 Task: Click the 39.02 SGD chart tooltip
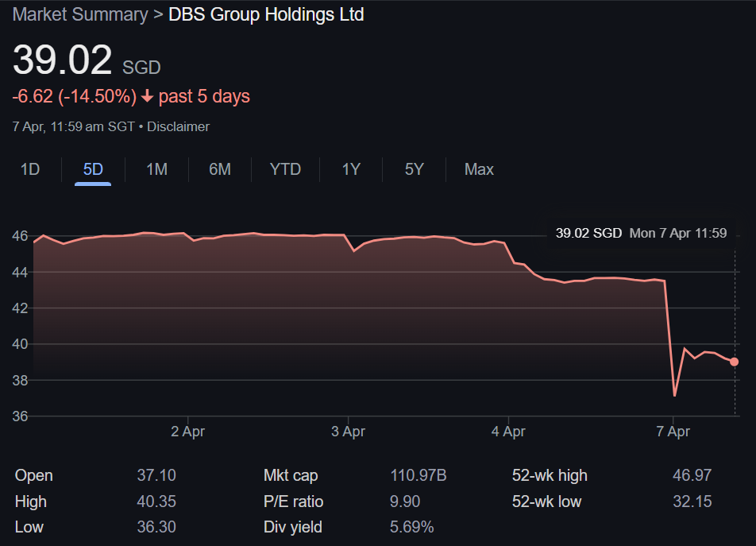[641, 234]
